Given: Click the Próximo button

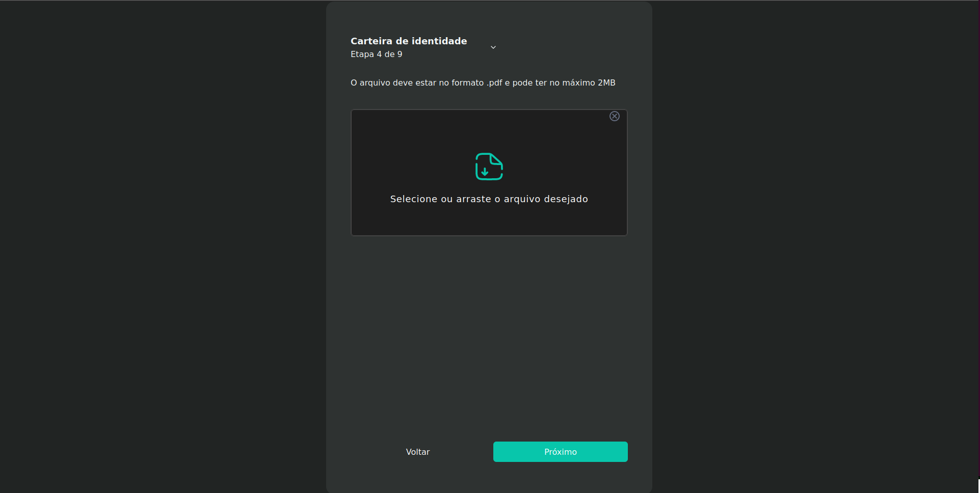Looking at the screenshot, I should [x=560, y=452].
